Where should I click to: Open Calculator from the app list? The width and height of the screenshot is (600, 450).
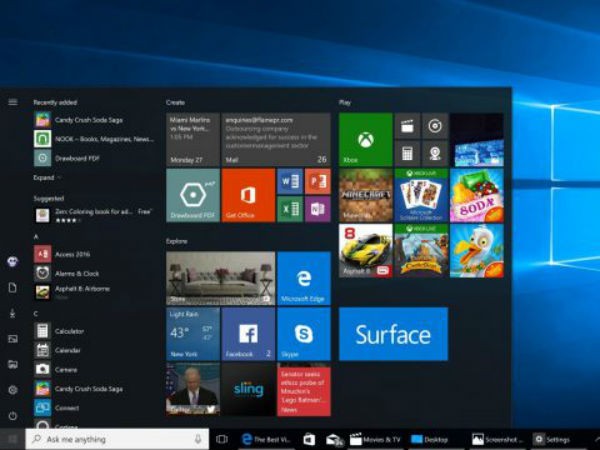pyautogui.click(x=69, y=331)
